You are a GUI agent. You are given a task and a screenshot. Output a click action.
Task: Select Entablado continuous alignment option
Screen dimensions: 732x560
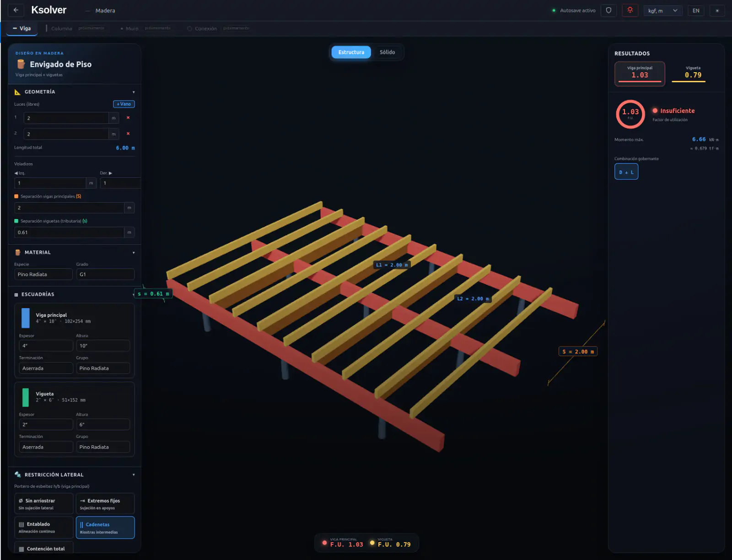(x=43, y=528)
